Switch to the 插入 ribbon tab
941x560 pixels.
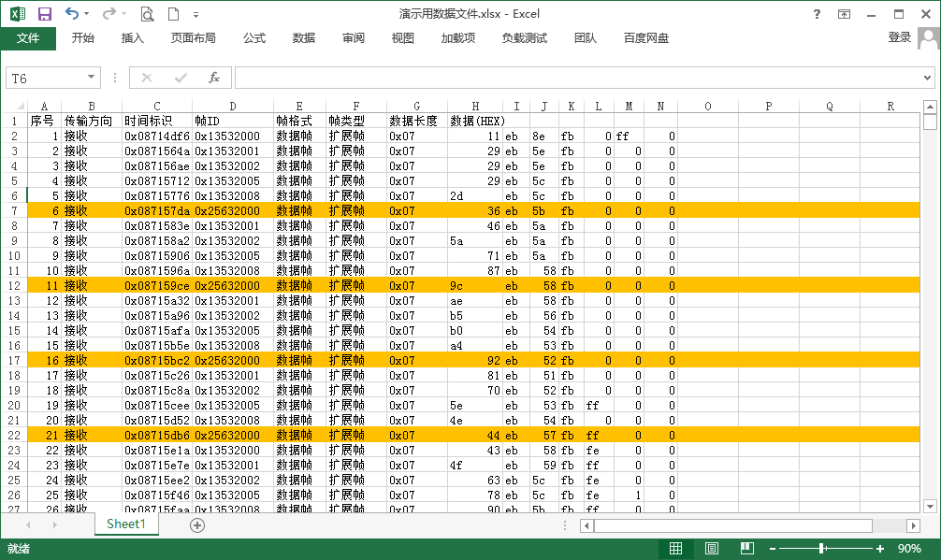point(133,38)
